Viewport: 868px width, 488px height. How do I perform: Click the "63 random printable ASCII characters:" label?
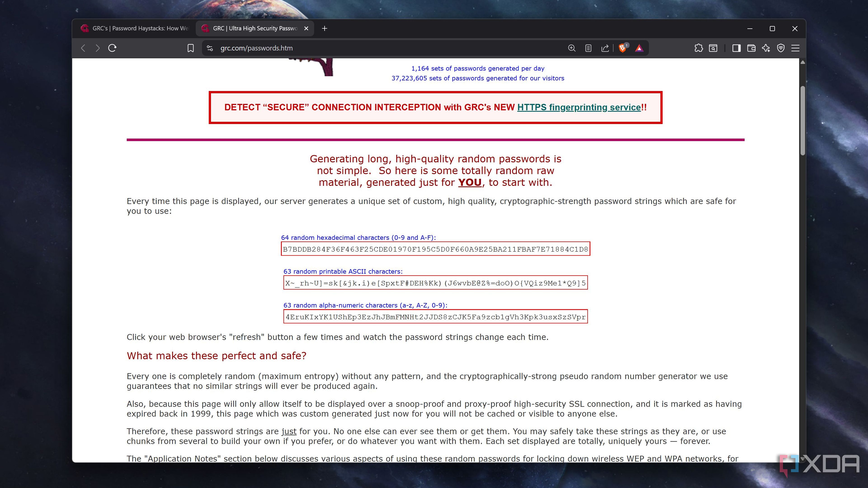pyautogui.click(x=343, y=271)
